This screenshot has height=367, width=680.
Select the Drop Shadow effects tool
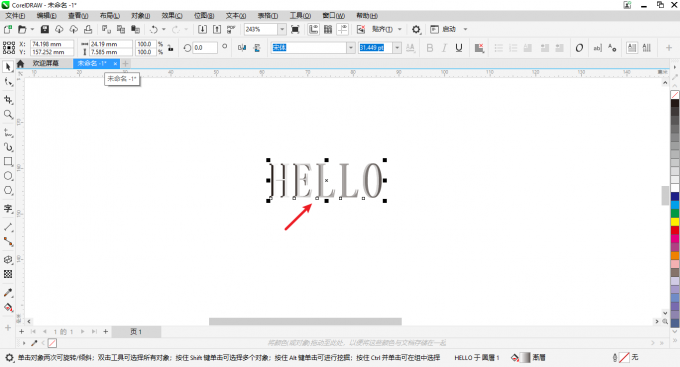8,260
